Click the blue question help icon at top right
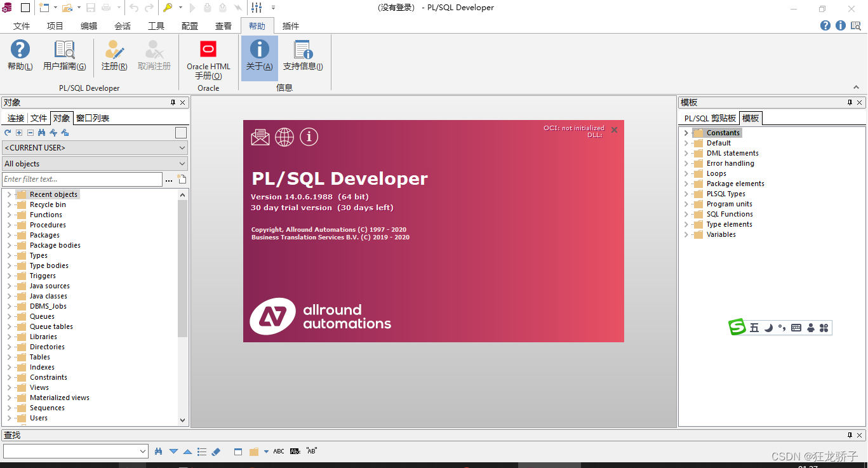 825,25
